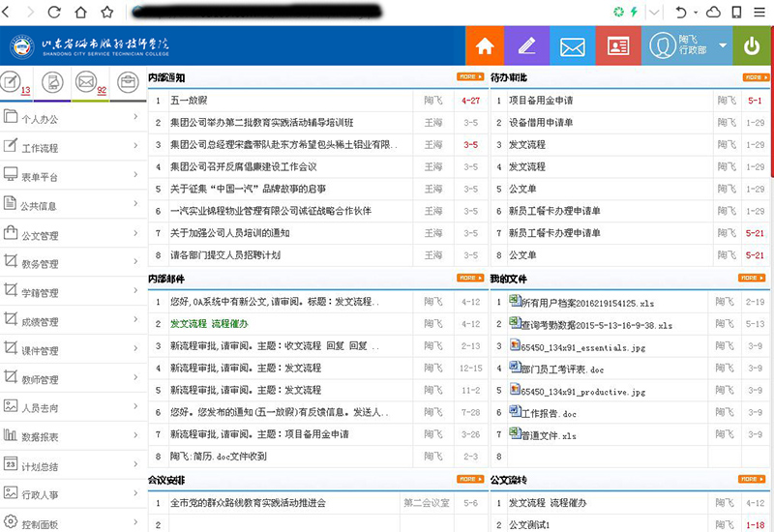Click the 表单平台 monitor icon
The height and width of the screenshot is (532, 774).
coord(11,174)
